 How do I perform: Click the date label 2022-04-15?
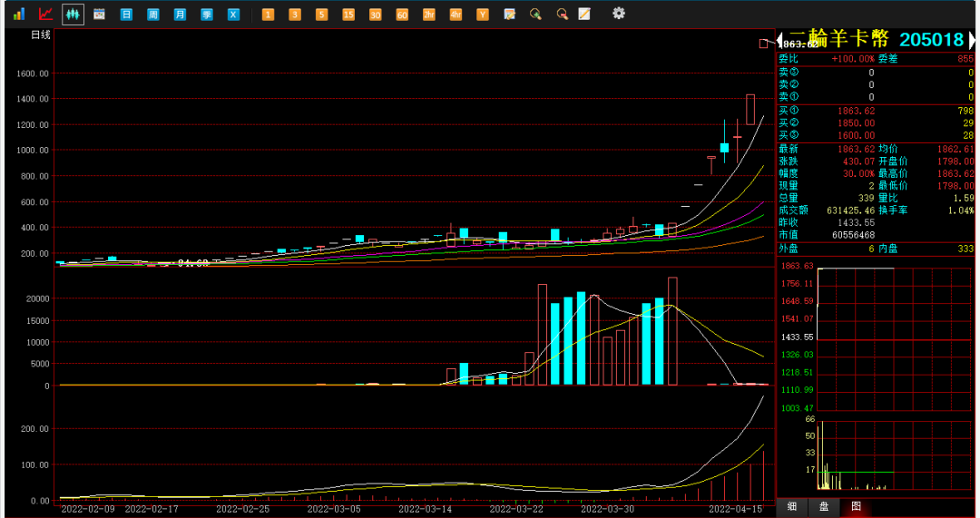tap(735, 509)
